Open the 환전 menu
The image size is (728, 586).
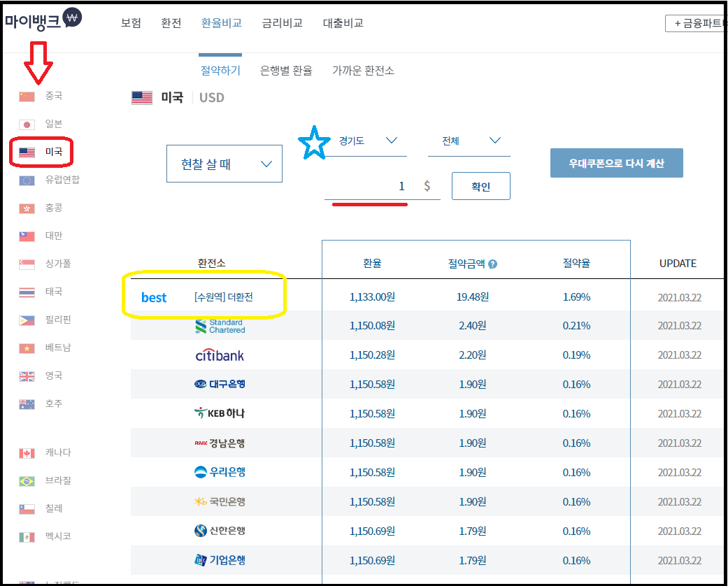(x=171, y=23)
